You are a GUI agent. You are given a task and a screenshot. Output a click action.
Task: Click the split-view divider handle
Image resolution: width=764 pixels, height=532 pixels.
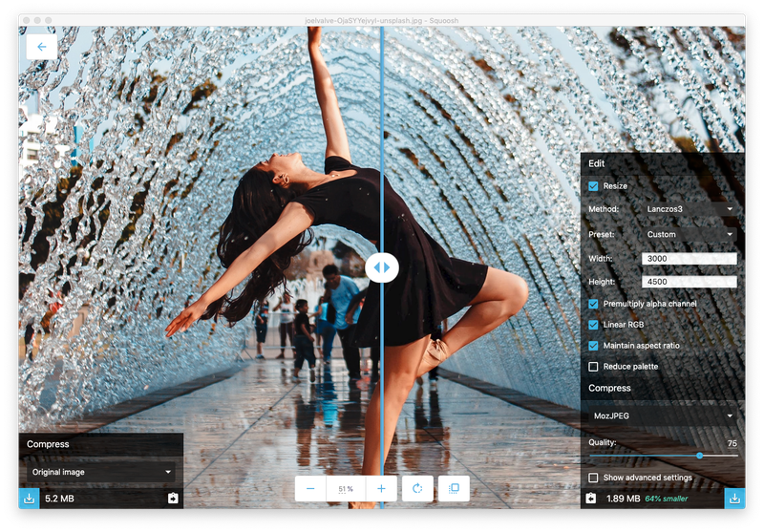pos(381,267)
